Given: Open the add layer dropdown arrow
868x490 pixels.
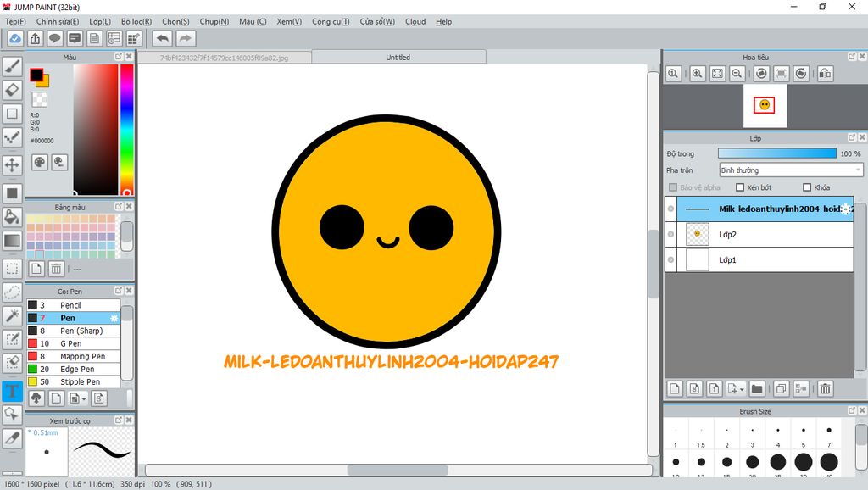Looking at the screenshot, I should click(742, 389).
